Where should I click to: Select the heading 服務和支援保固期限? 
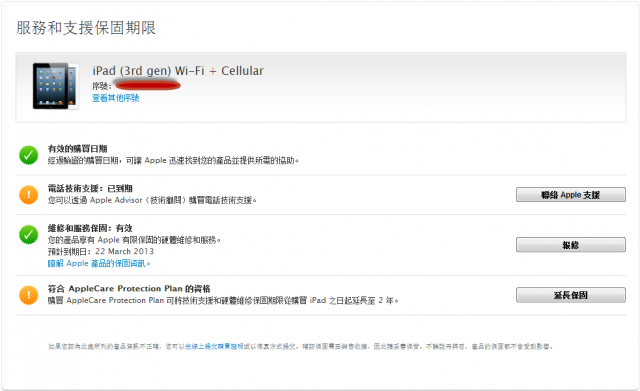point(86,28)
